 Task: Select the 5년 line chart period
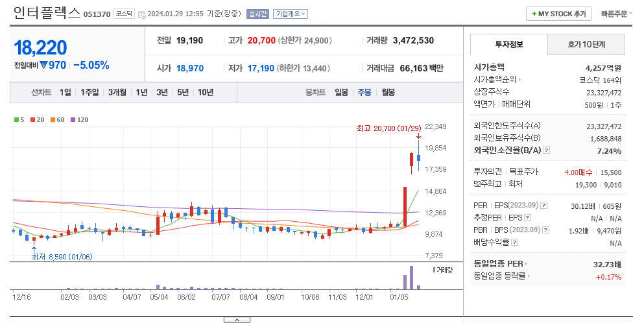[183, 93]
